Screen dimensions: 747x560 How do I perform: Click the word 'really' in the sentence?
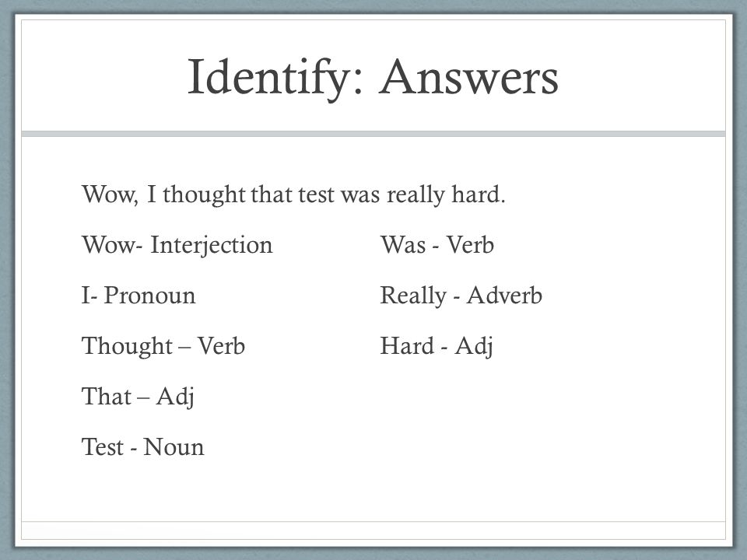416,195
